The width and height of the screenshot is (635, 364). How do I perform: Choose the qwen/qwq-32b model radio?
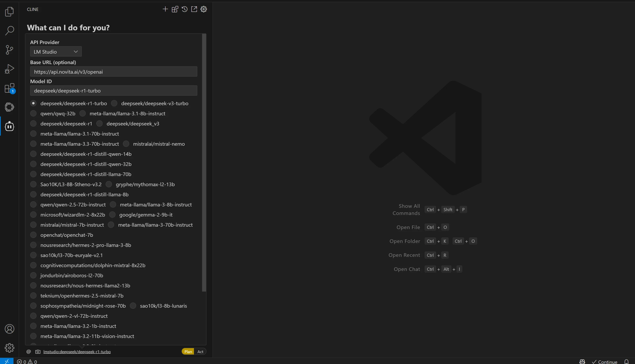pos(33,114)
